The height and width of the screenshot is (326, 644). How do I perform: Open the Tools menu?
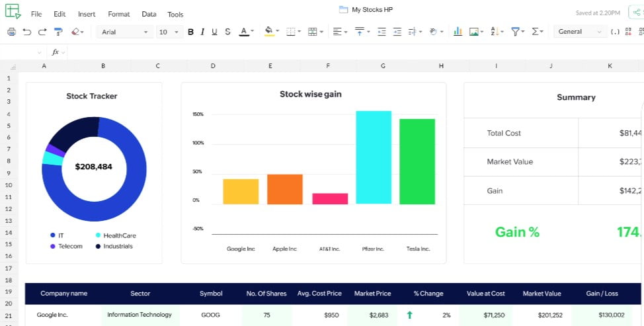pyautogui.click(x=175, y=15)
